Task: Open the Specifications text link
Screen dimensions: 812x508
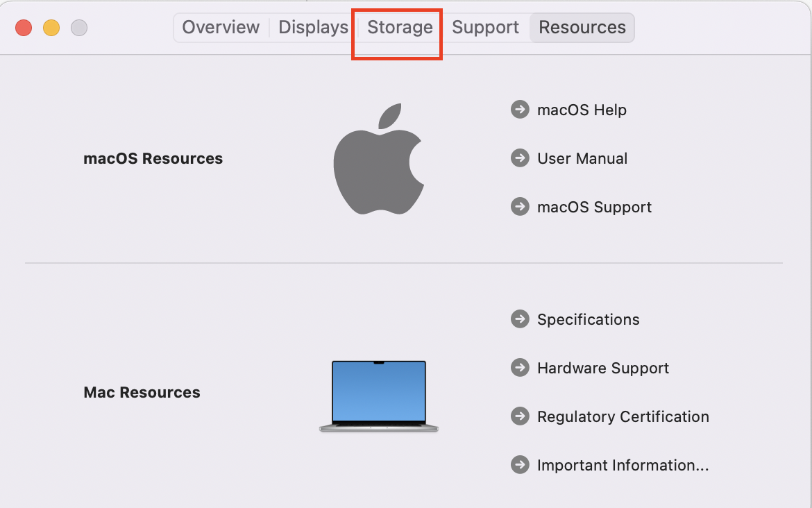Action: pyautogui.click(x=588, y=319)
